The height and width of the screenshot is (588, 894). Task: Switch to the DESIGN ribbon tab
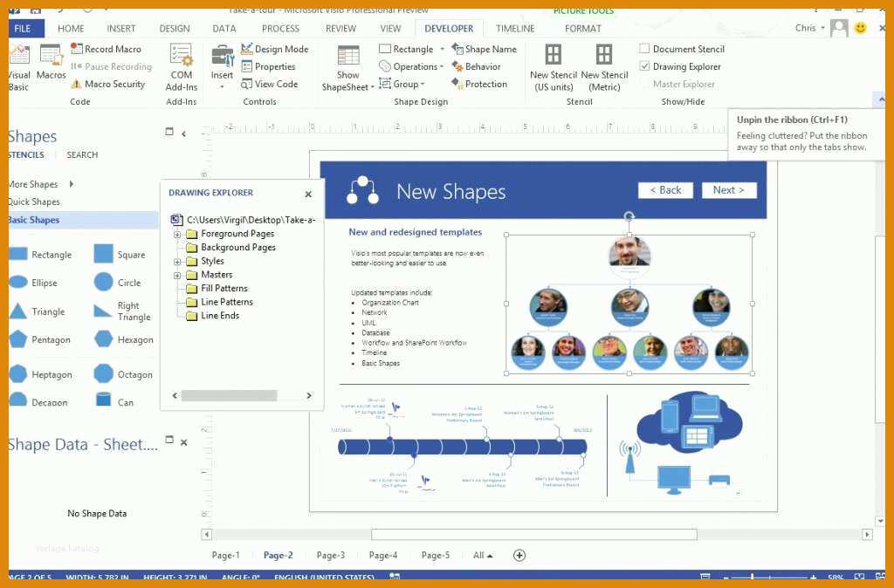(x=175, y=28)
